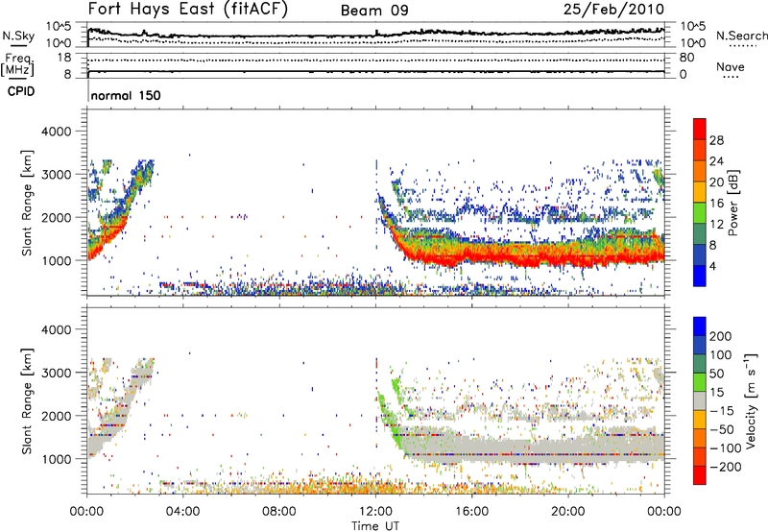This screenshot has width=768, height=532.
Task: Click the '1000' tick on velocity panel
Action: point(56,459)
